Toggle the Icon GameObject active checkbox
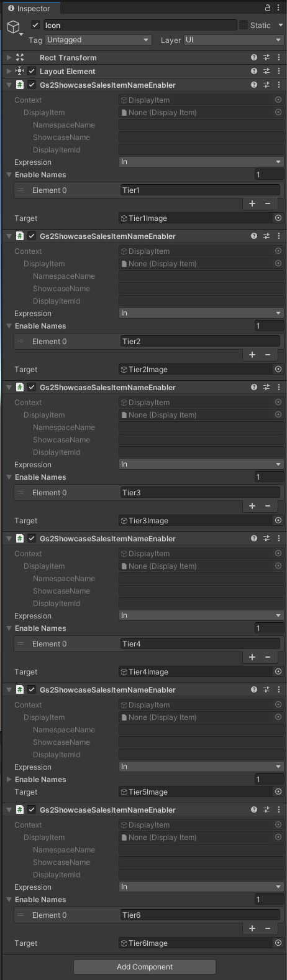The height and width of the screenshot is (980, 287). [35, 25]
